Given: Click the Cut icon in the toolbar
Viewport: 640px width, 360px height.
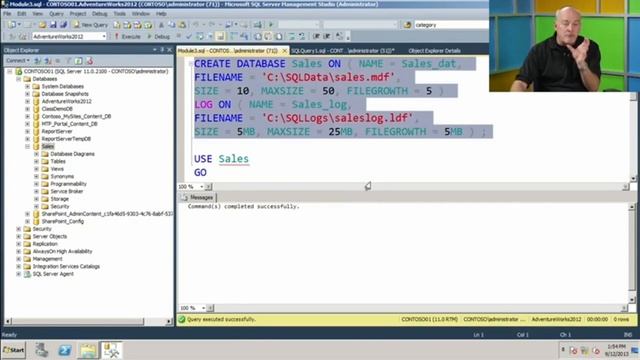Looking at the screenshot, I should 161,25.
